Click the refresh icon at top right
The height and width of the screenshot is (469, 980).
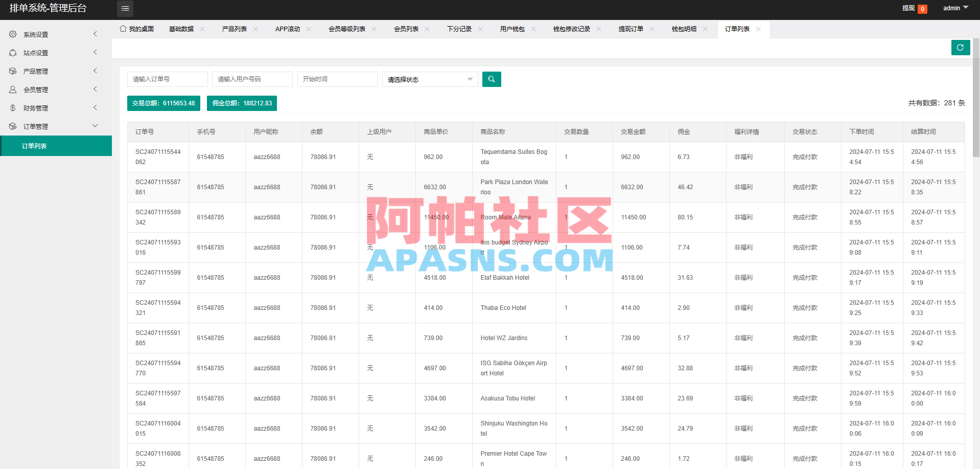click(x=960, y=47)
